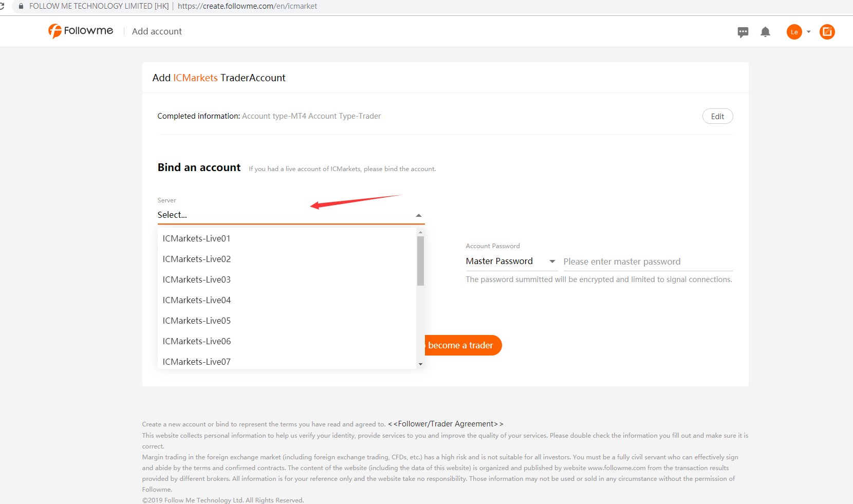Expand the user avatar dropdown arrow
853x504 pixels.
pos(809,32)
